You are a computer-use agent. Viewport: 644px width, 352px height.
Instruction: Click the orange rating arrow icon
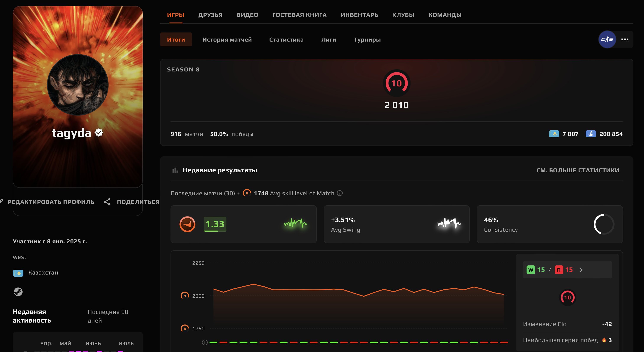pyautogui.click(x=187, y=224)
